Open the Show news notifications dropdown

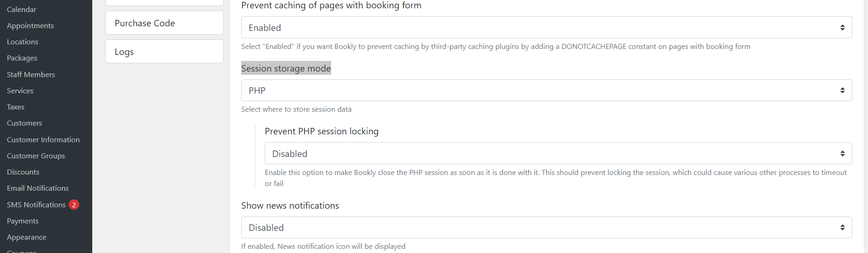547,228
